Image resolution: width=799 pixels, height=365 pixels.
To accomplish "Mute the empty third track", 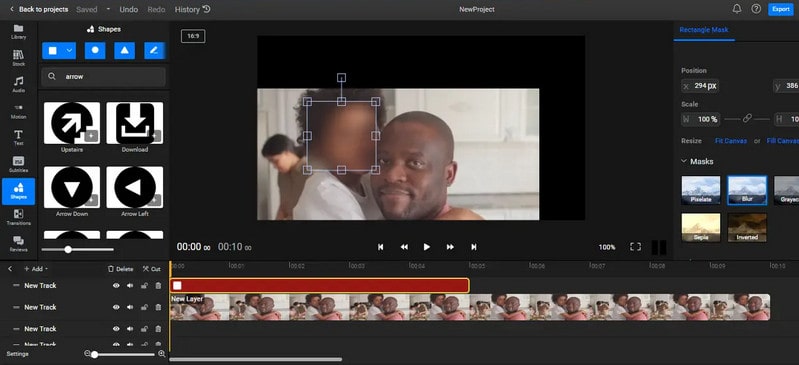I will click(130, 329).
